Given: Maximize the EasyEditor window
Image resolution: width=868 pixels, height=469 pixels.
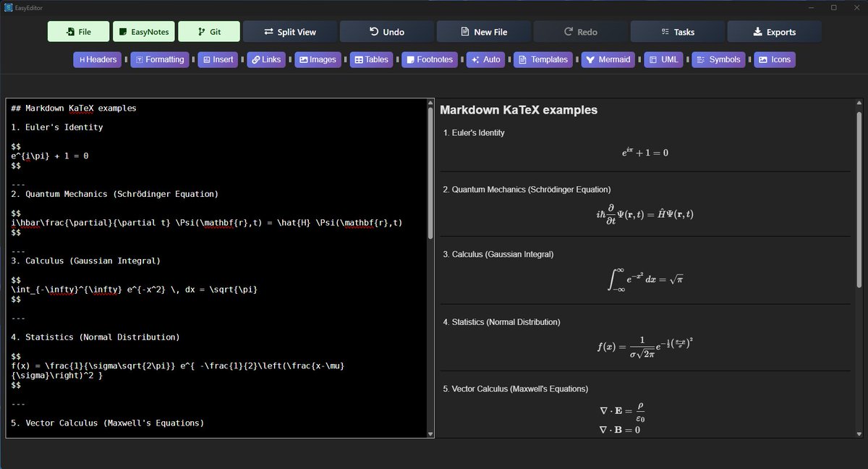Looking at the screenshot, I should pyautogui.click(x=834, y=7).
